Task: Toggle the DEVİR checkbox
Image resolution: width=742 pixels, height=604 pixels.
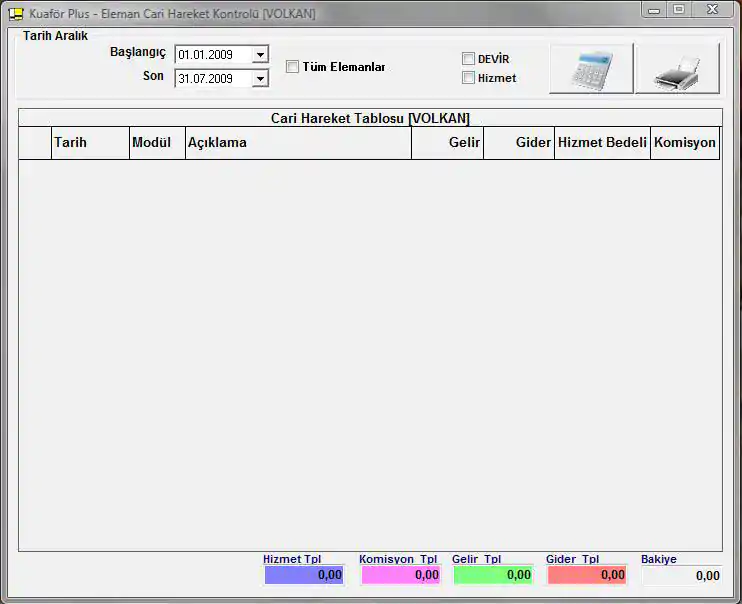Action: coord(468,59)
